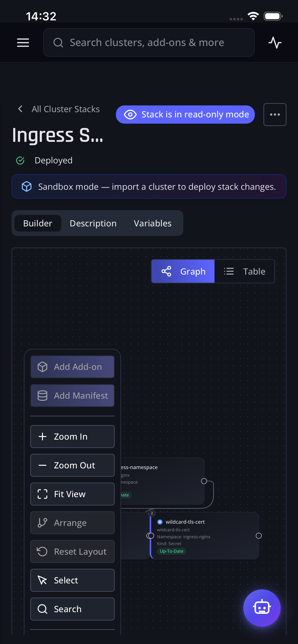Open the three-dot more options menu
The height and width of the screenshot is (644, 298).
275,115
